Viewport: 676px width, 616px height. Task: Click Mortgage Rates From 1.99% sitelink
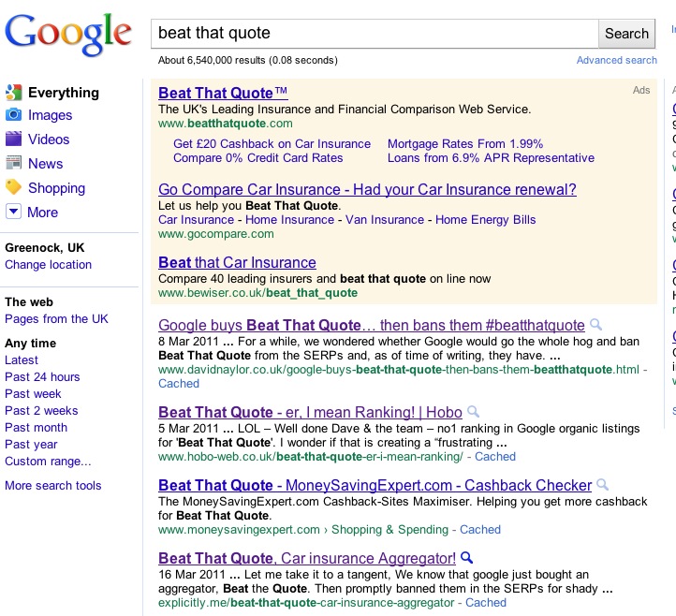pos(465,143)
